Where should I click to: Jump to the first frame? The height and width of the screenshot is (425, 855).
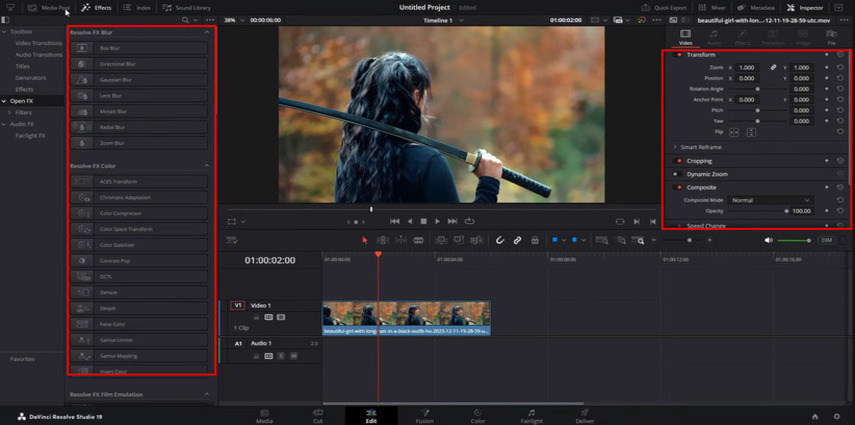pos(395,221)
